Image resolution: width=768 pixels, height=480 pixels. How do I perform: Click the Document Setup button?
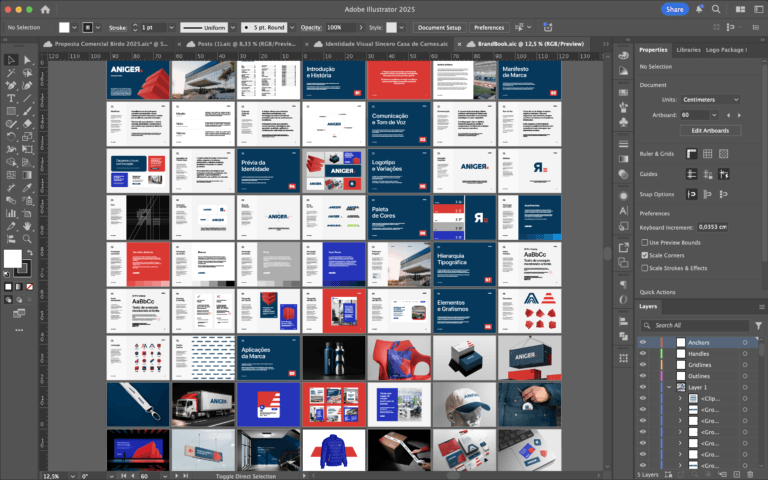coord(438,28)
